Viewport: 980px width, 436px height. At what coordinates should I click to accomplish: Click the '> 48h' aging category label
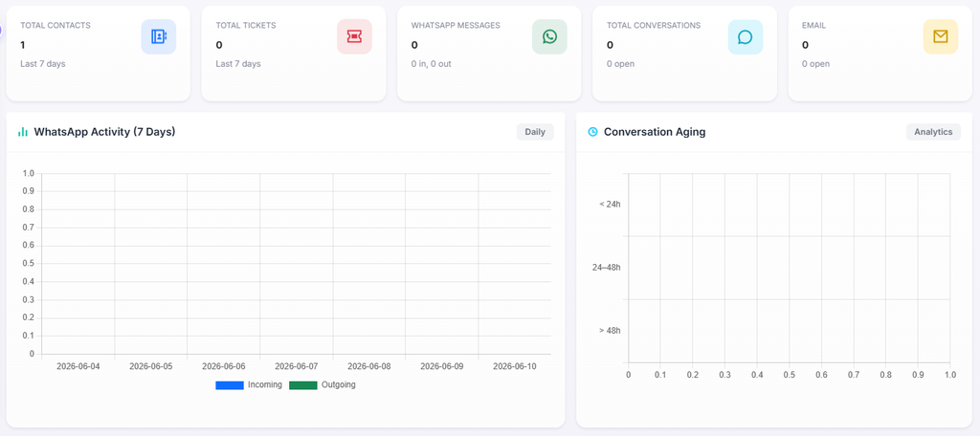[610, 331]
